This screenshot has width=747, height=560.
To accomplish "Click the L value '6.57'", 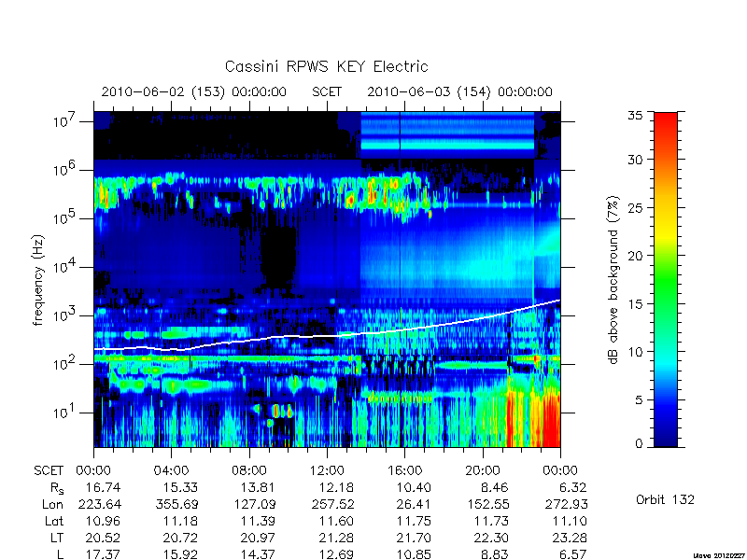I will tap(572, 554).
